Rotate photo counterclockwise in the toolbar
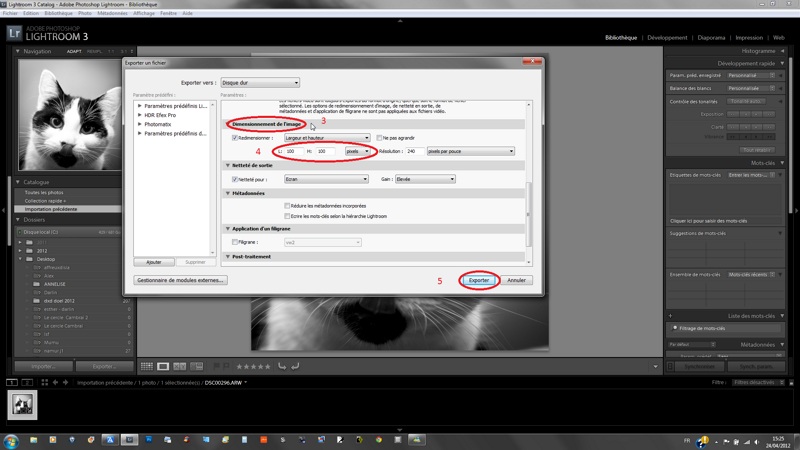Screen dimensions: 800x450 282,366
